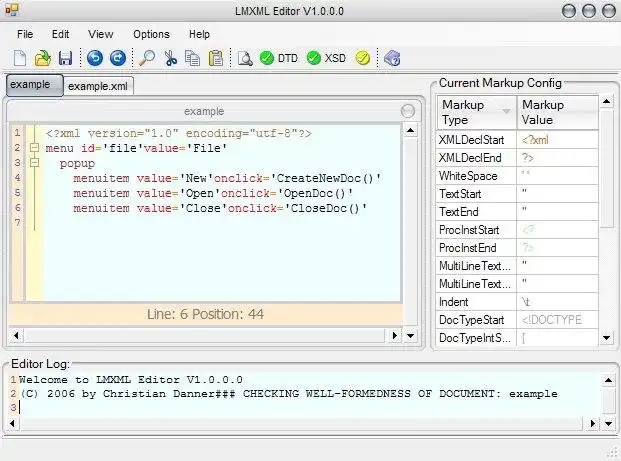Click the Editor Log horizontal right arrow
Viewport: 621px width, 461px height.
[592, 424]
